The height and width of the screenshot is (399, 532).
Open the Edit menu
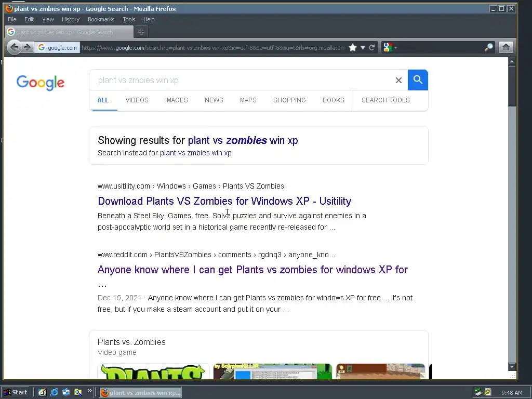(x=29, y=19)
